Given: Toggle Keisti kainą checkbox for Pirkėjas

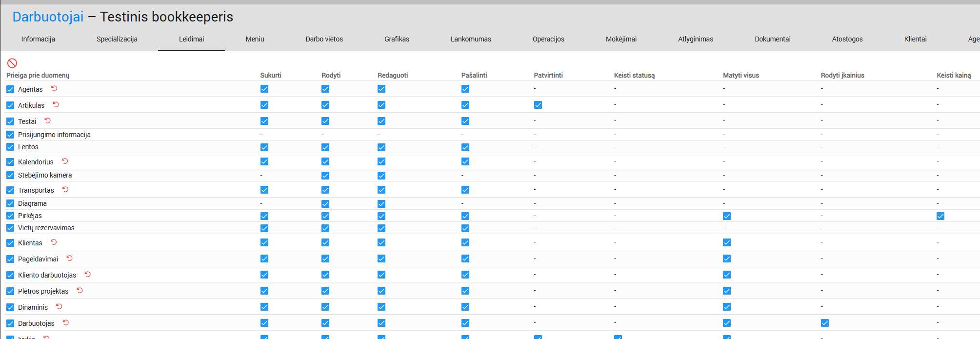Looking at the screenshot, I should (940, 216).
